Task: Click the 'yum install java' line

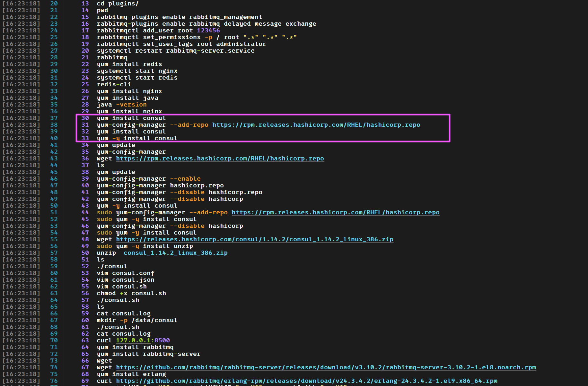Action: click(127, 98)
